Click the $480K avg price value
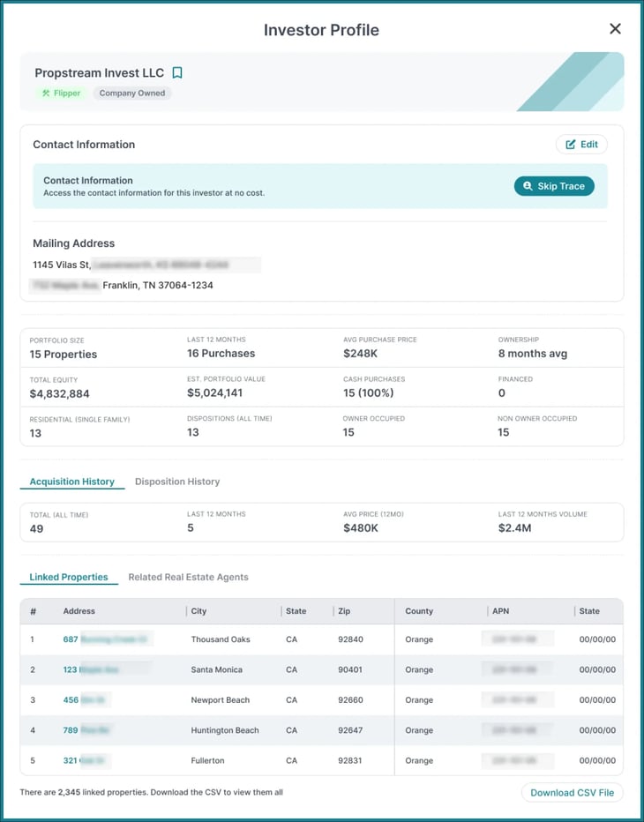Viewport: 644px width, 822px height. pyautogui.click(x=361, y=528)
